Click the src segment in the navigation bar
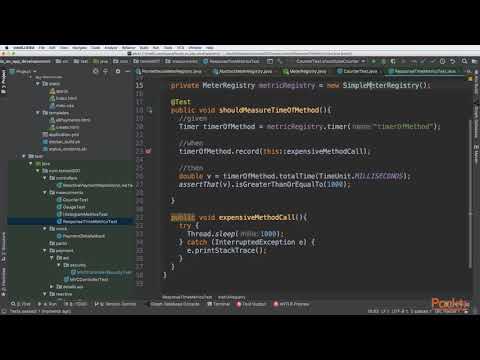This screenshot has width=480, height=360. coord(62,61)
